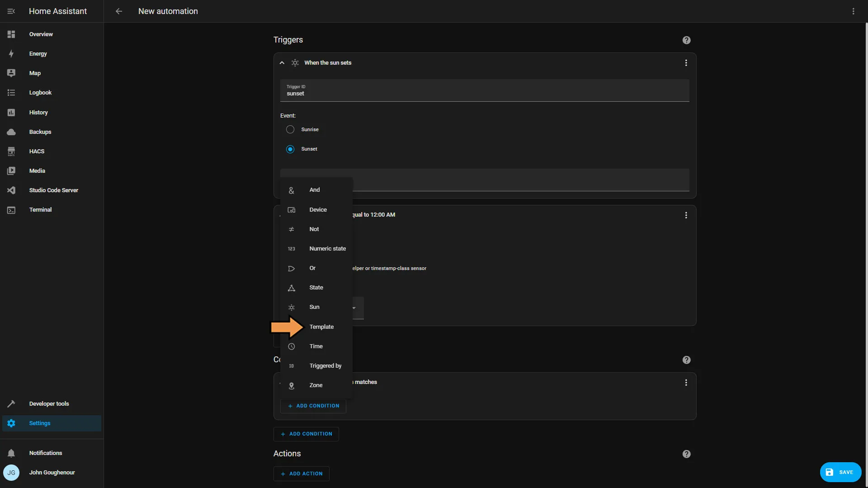Screen dimensions: 868x488
Task: Choose Sun from the condition type menu
Action: (316, 307)
